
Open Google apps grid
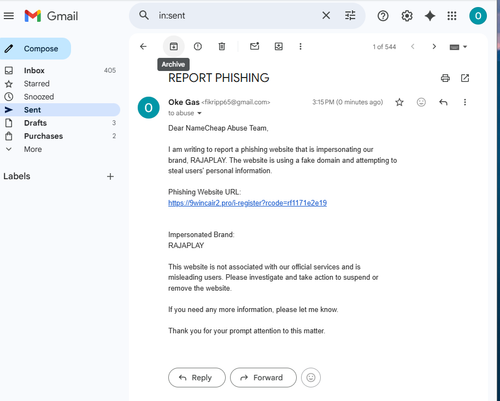(x=452, y=16)
